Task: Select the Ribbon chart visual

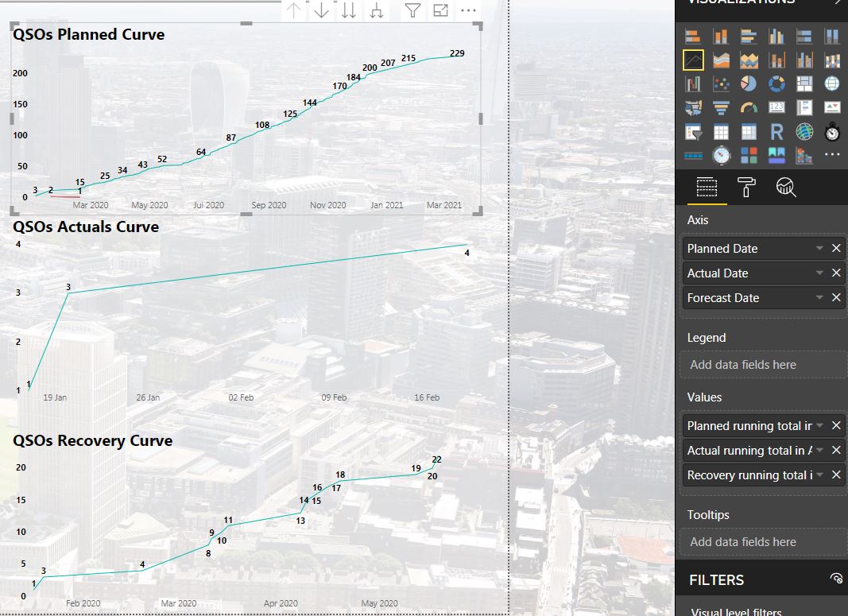Action: coord(832,60)
